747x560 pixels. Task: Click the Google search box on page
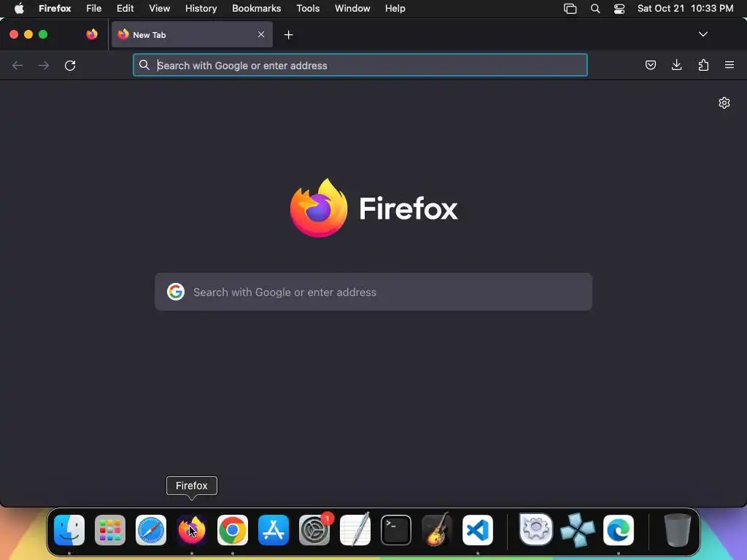(373, 292)
